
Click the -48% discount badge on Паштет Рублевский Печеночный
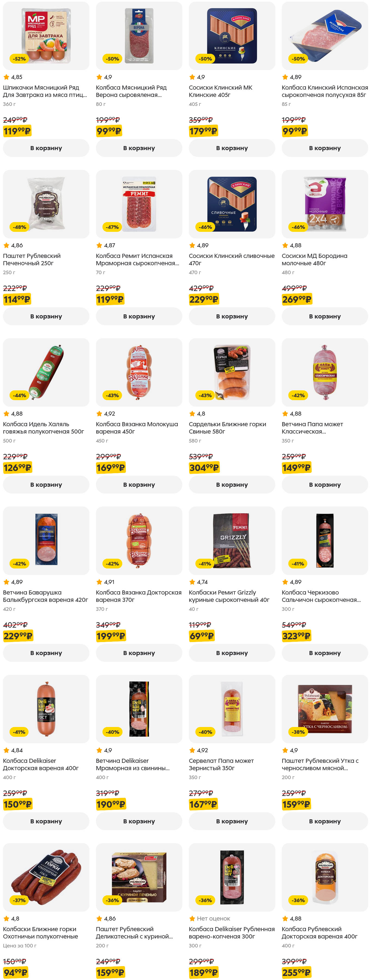19,227
